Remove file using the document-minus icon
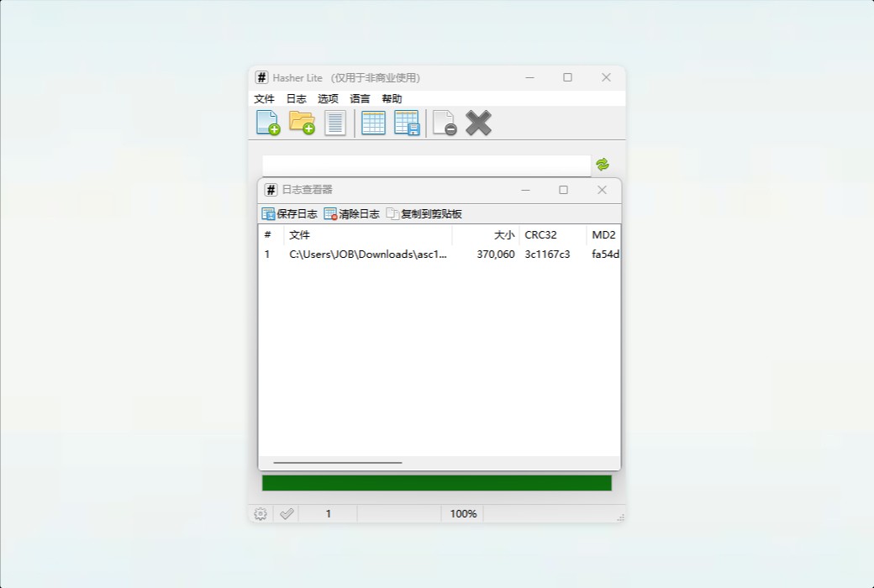This screenshot has height=588, width=874. tap(443, 123)
